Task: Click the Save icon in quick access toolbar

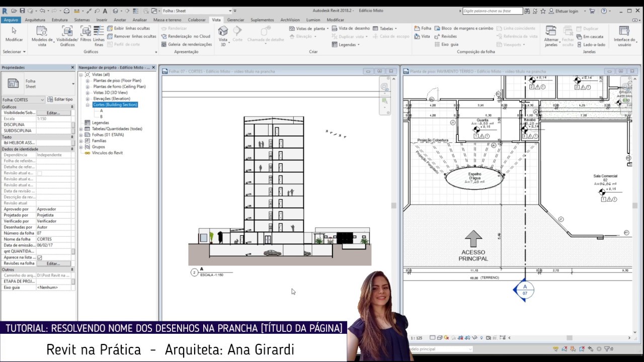Action: (x=22, y=11)
